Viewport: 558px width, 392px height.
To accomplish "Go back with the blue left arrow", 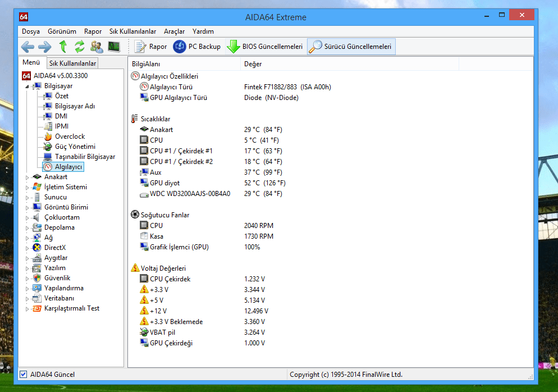I will [x=28, y=47].
